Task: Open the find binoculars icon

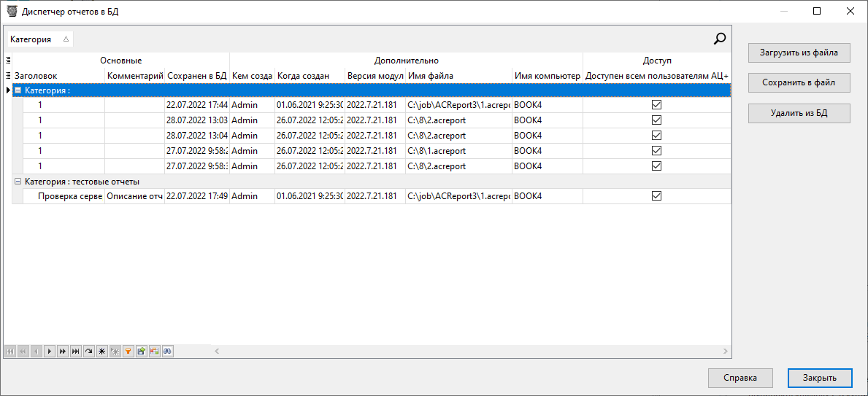Action: (167, 352)
